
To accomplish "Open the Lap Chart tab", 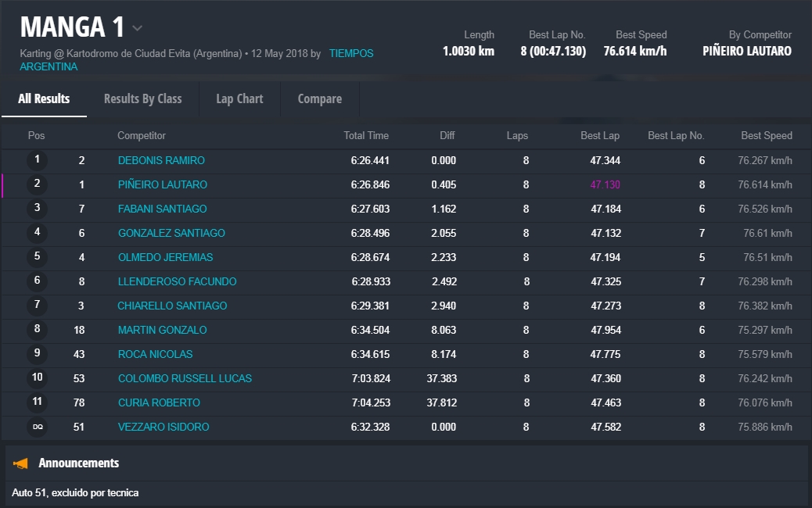I will click(x=239, y=99).
